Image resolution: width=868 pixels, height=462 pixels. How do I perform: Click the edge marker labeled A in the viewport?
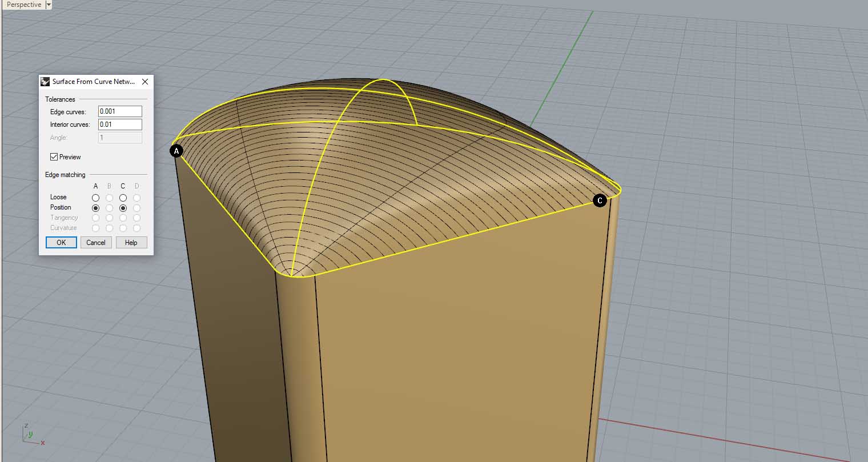click(x=176, y=151)
